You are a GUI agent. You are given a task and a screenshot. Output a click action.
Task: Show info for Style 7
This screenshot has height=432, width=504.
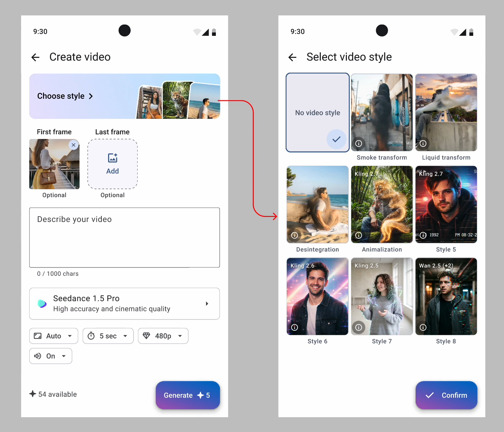pos(359,327)
